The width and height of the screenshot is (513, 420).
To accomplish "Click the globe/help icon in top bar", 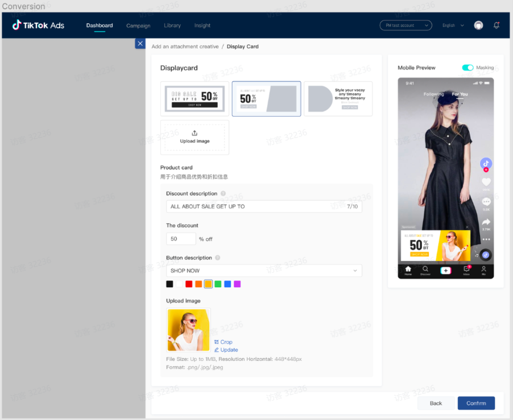I will pyautogui.click(x=478, y=25).
